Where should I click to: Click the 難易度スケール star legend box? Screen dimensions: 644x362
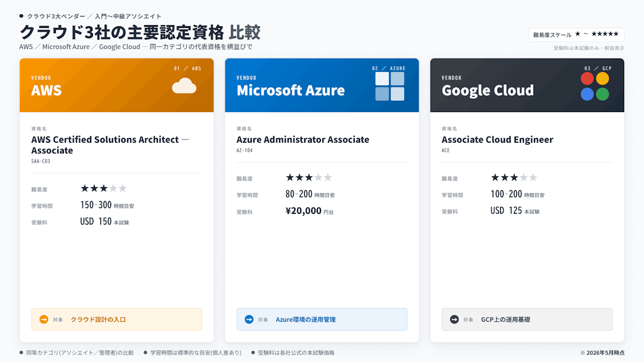click(x=576, y=34)
